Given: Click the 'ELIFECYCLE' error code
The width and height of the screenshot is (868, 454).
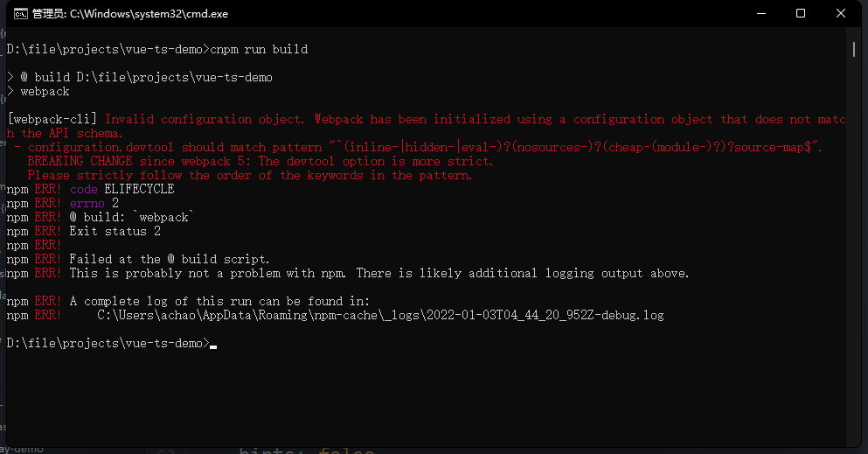Looking at the screenshot, I should click(x=139, y=190).
